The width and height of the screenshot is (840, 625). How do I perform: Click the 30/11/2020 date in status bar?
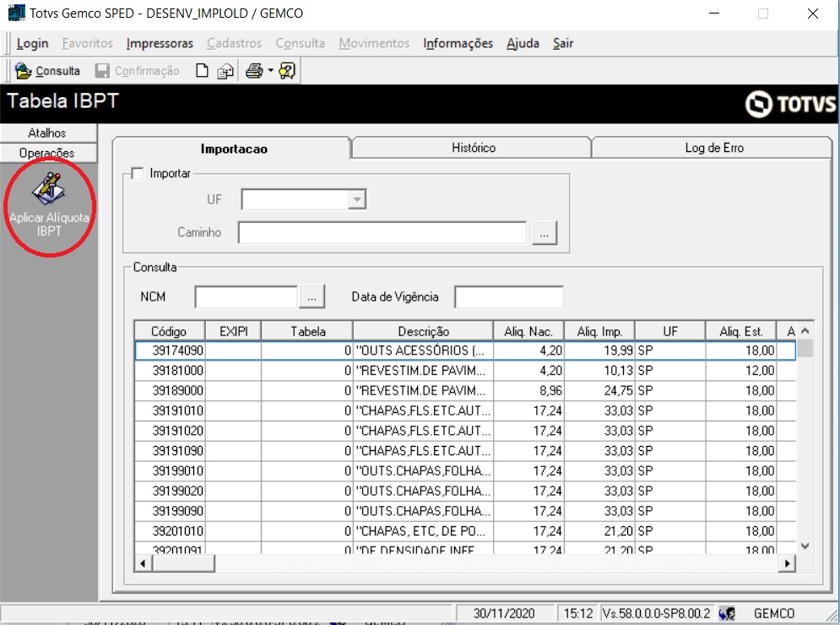503,613
